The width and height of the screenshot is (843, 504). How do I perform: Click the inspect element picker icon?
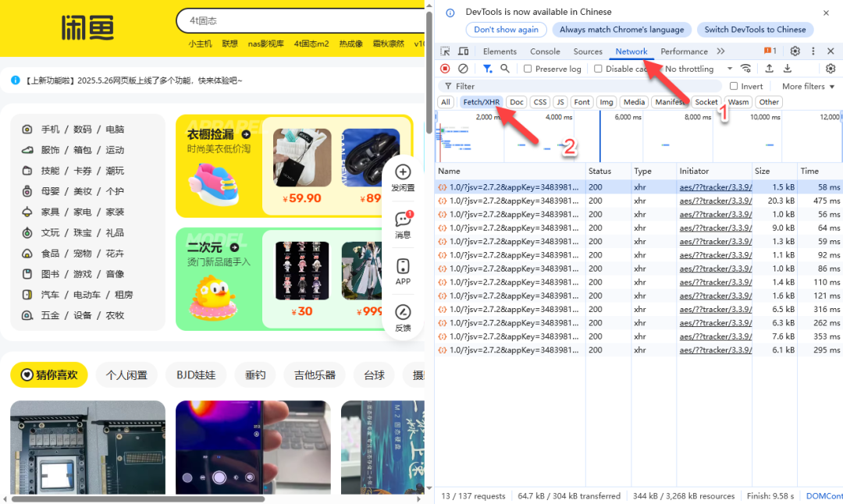pos(445,51)
